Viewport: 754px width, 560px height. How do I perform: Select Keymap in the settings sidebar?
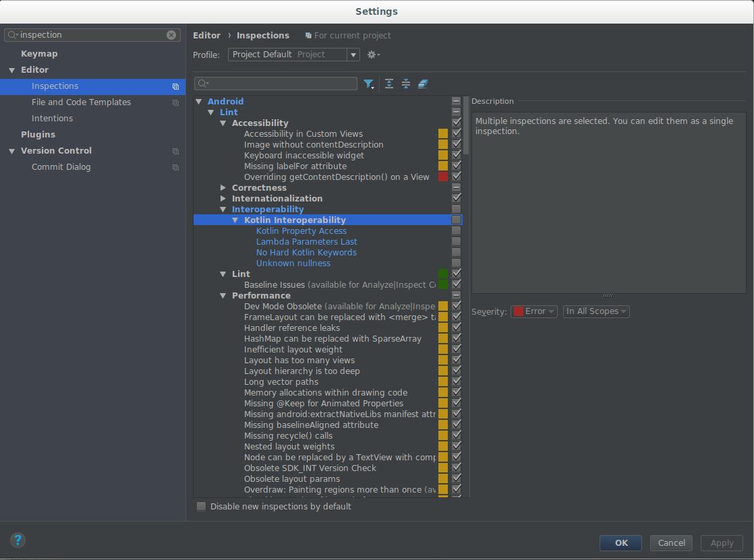pyautogui.click(x=39, y=54)
